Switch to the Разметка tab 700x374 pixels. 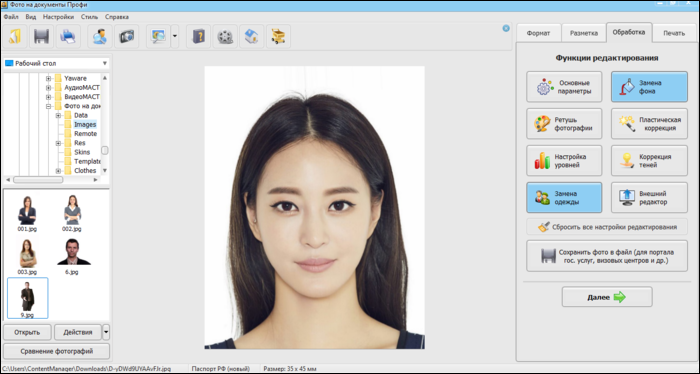[583, 33]
